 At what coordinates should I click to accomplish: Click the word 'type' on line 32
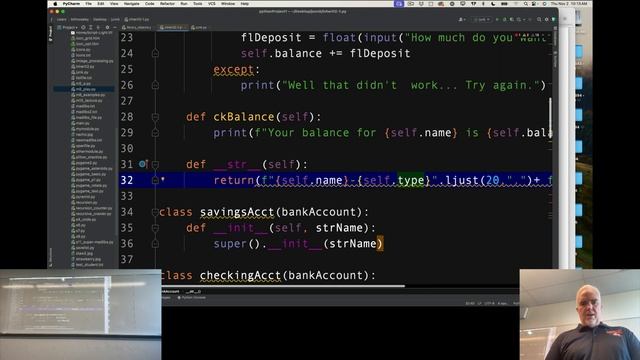point(411,180)
